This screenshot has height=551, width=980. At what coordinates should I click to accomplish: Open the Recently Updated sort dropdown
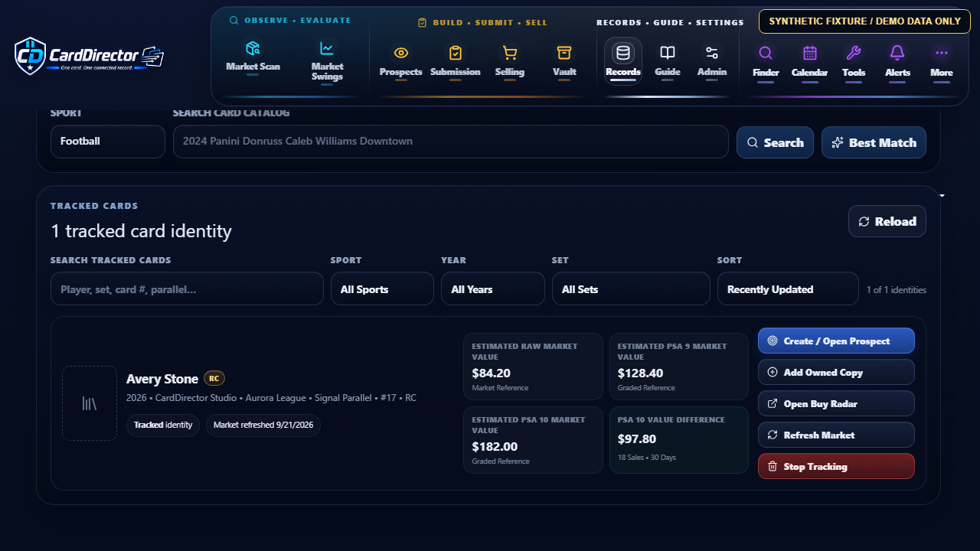(788, 289)
